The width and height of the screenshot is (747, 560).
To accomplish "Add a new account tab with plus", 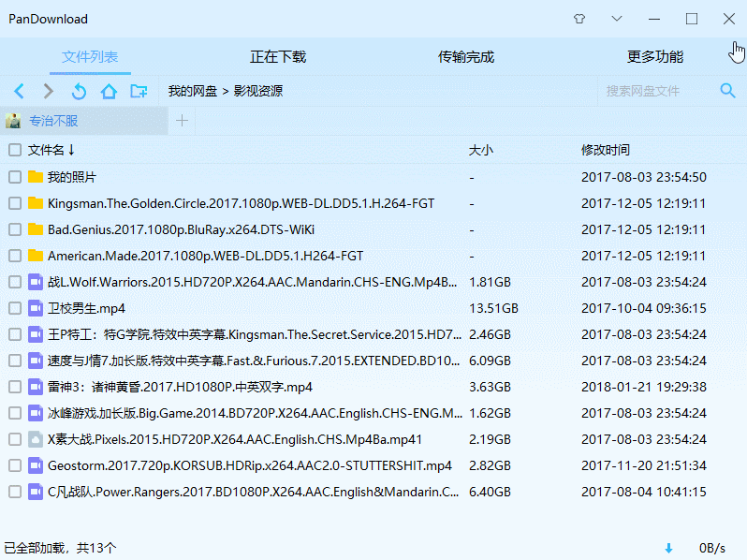I will coord(182,121).
